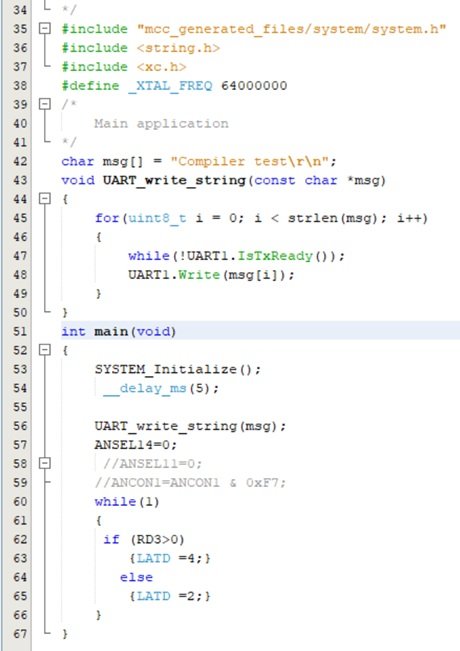Click the commented //ANCON1 line
This screenshot has width=460, height=651.
click(190, 482)
